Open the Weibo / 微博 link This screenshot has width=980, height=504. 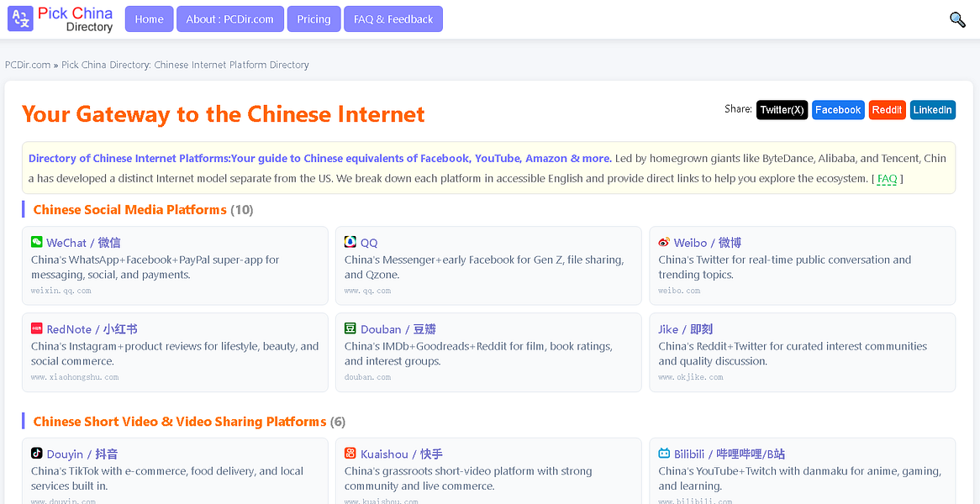pos(708,243)
